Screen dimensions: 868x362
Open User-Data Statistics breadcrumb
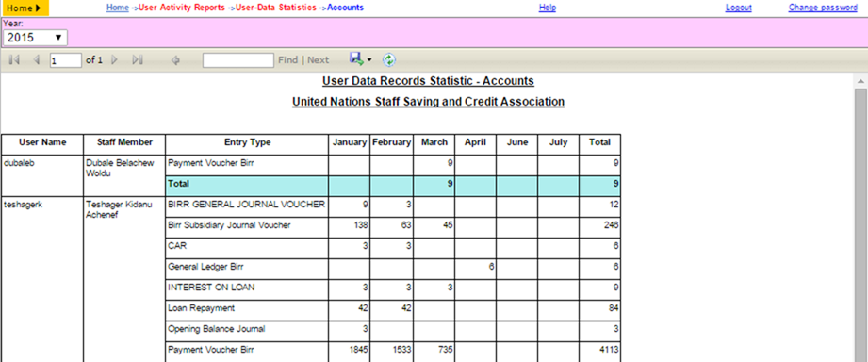click(x=276, y=8)
